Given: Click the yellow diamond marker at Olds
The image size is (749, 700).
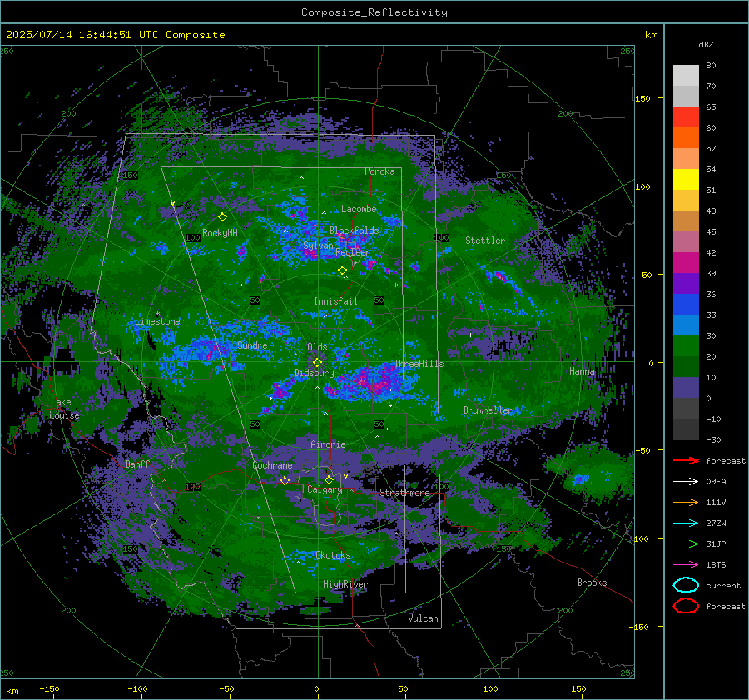Looking at the screenshot, I should (x=317, y=363).
